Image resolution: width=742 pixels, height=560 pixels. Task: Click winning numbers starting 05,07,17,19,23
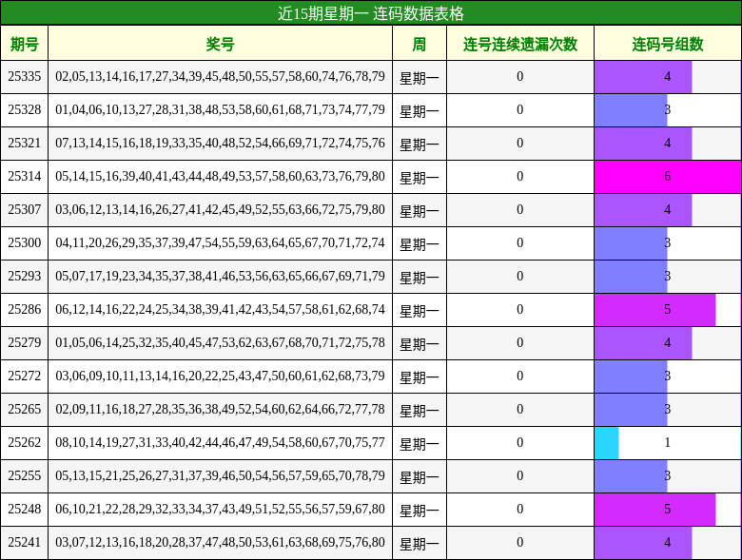click(220, 277)
